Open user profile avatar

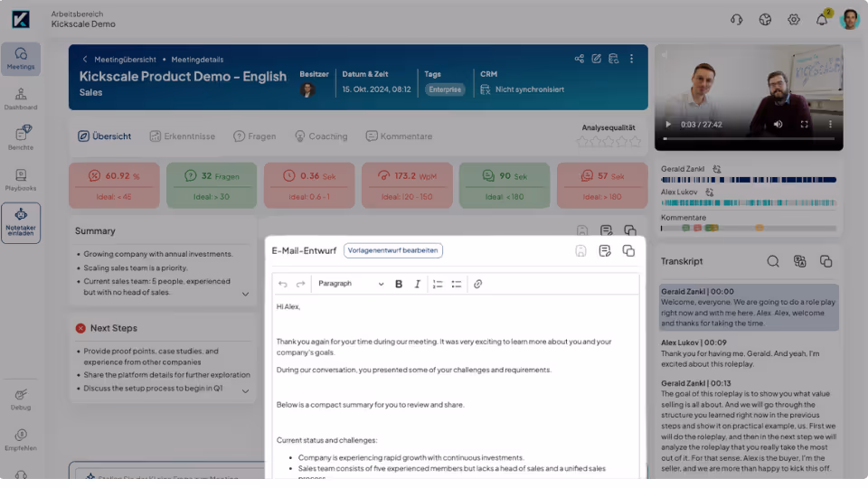pos(849,20)
